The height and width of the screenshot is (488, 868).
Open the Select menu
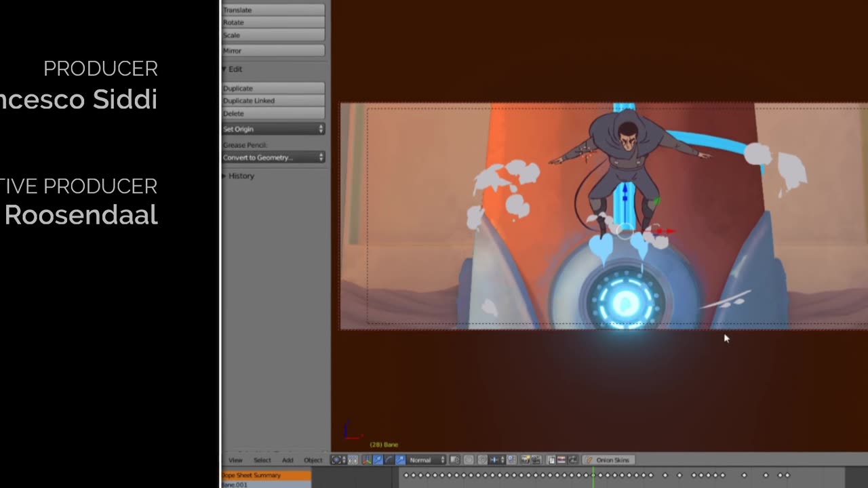tap(262, 460)
